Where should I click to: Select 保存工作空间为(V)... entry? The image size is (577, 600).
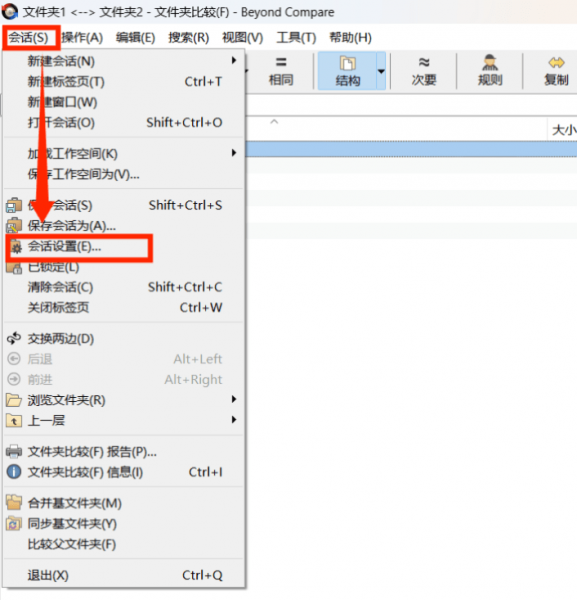124,174
